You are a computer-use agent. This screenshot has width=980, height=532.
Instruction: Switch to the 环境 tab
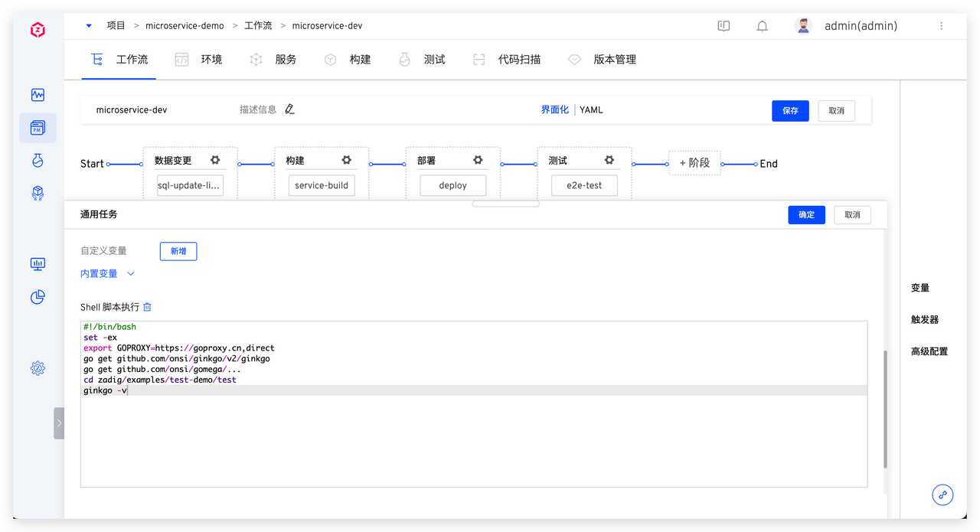click(x=199, y=59)
